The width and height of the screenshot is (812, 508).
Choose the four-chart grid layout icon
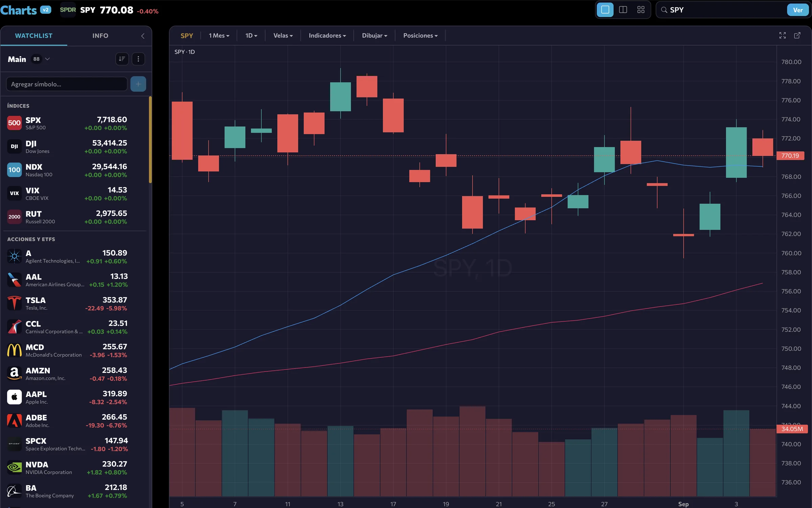click(x=641, y=10)
